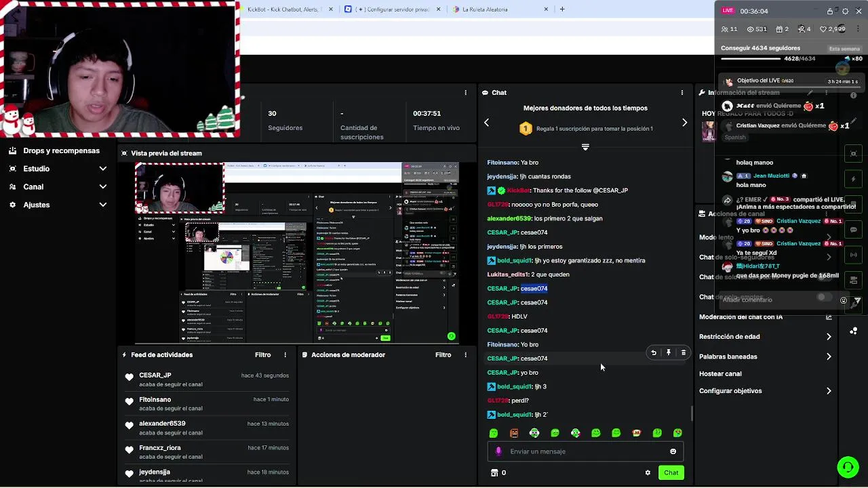Click the gift count stat in overlay
Image resolution: width=868 pixels, height=488 pixels.
click(782, 29)
